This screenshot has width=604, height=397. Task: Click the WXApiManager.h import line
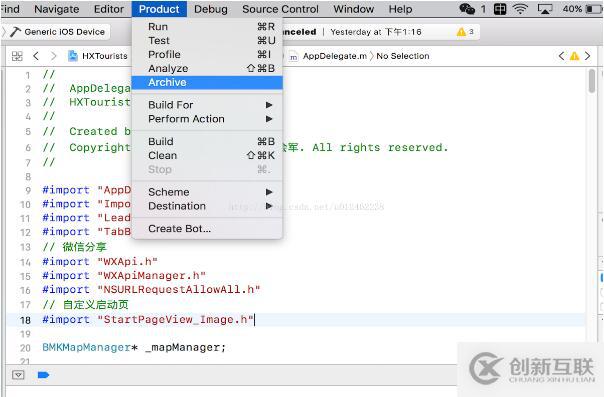[x=124, y=276]
